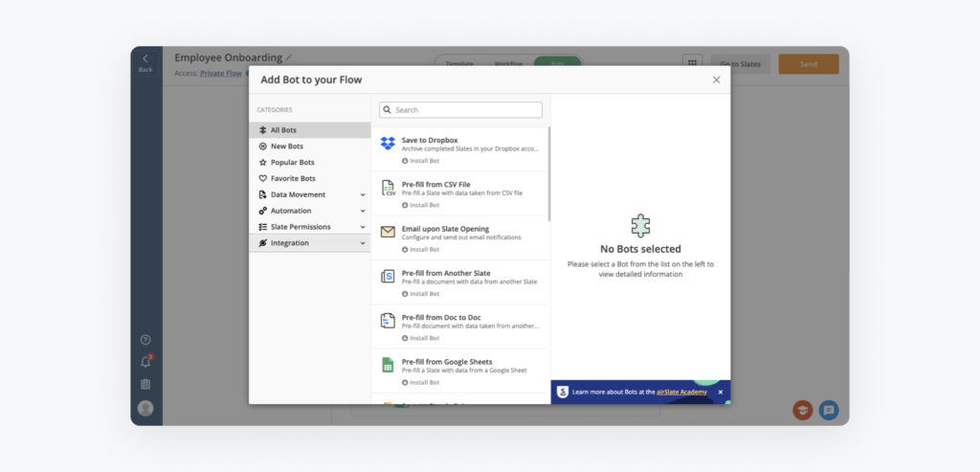This screenshot has width=980, height=472.
Task: Open the airSlate Academy link
Action: pyautogui.click(x=683, y=392)
